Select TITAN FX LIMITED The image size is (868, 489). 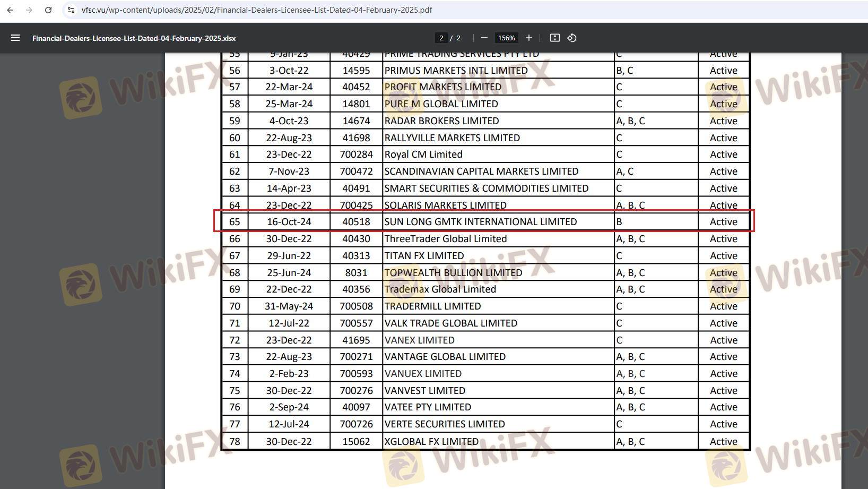pos(424,256)
